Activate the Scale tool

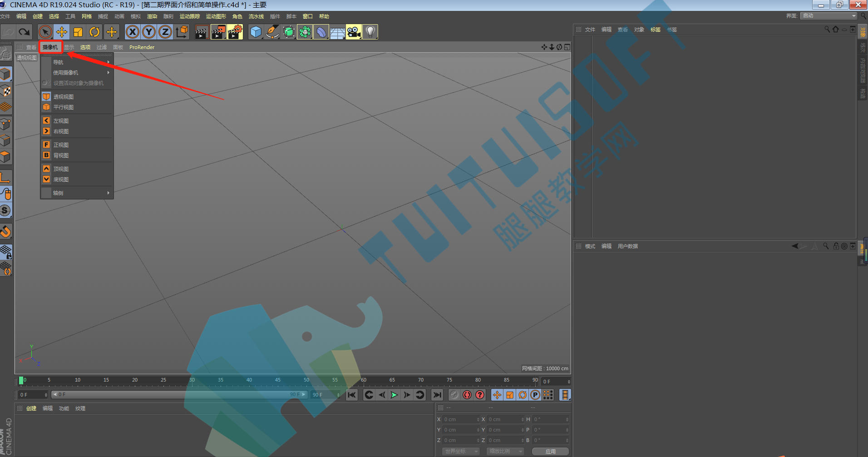point(78,32)
